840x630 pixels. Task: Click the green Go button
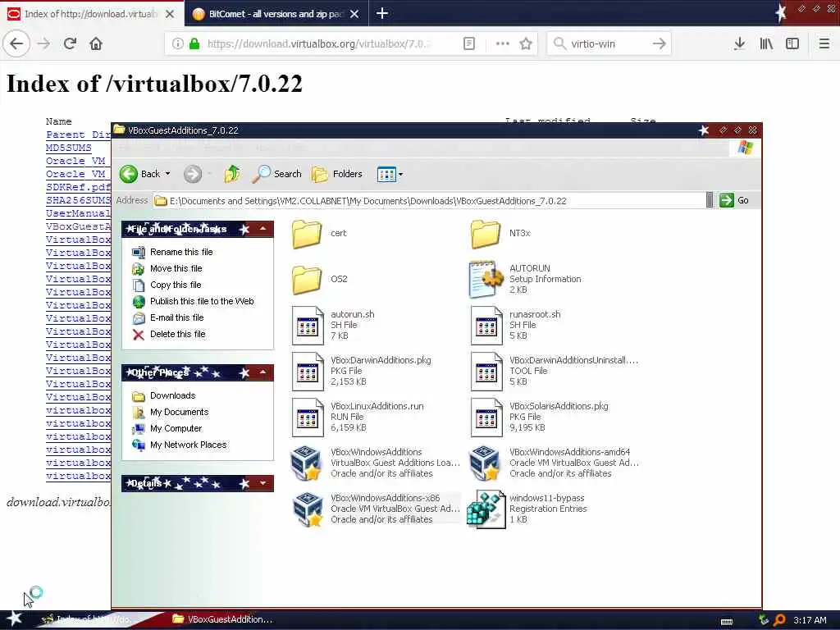pyautogui.click(x=734, y=200)
